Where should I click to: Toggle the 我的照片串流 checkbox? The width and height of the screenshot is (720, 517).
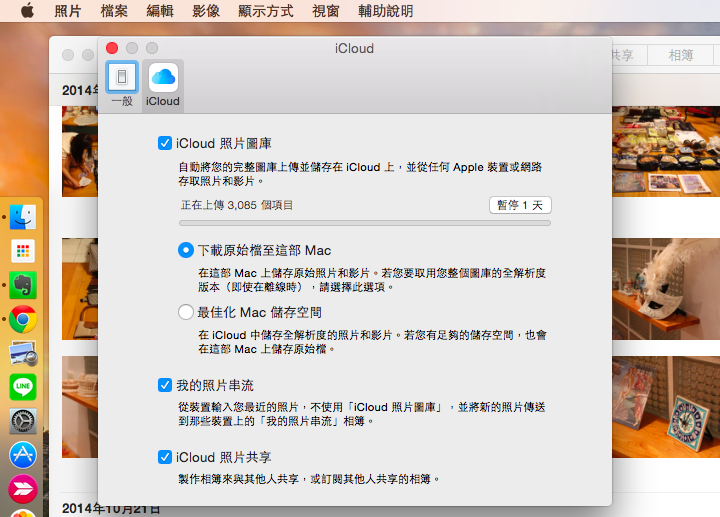165,385
